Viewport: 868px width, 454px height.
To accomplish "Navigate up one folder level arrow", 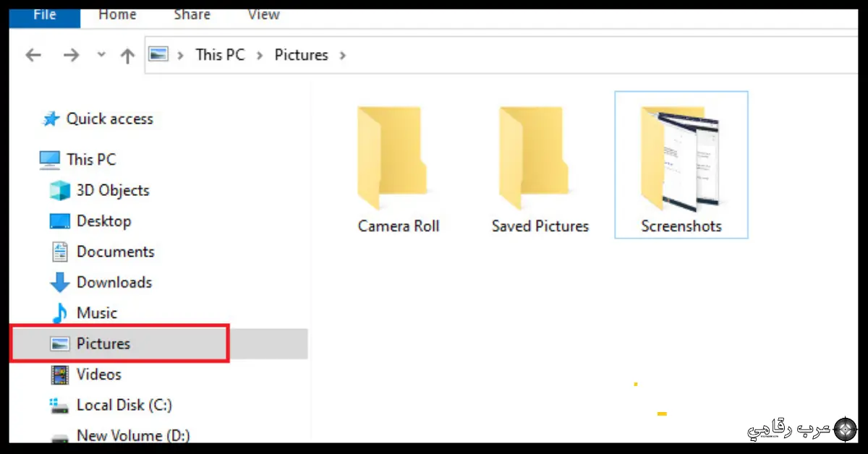I will point(127,55).
